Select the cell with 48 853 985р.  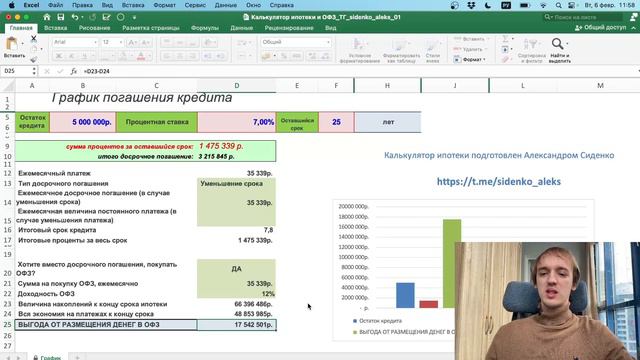coord(236,314)
